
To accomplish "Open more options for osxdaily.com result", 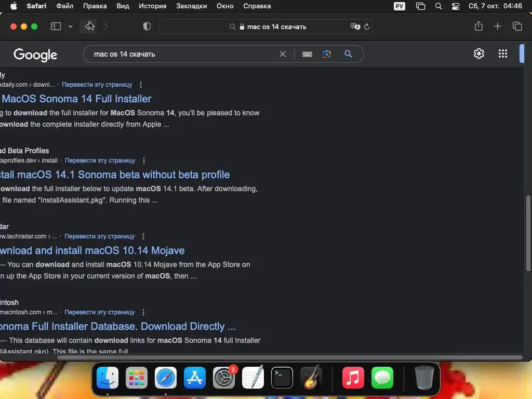I will (141, 85).
